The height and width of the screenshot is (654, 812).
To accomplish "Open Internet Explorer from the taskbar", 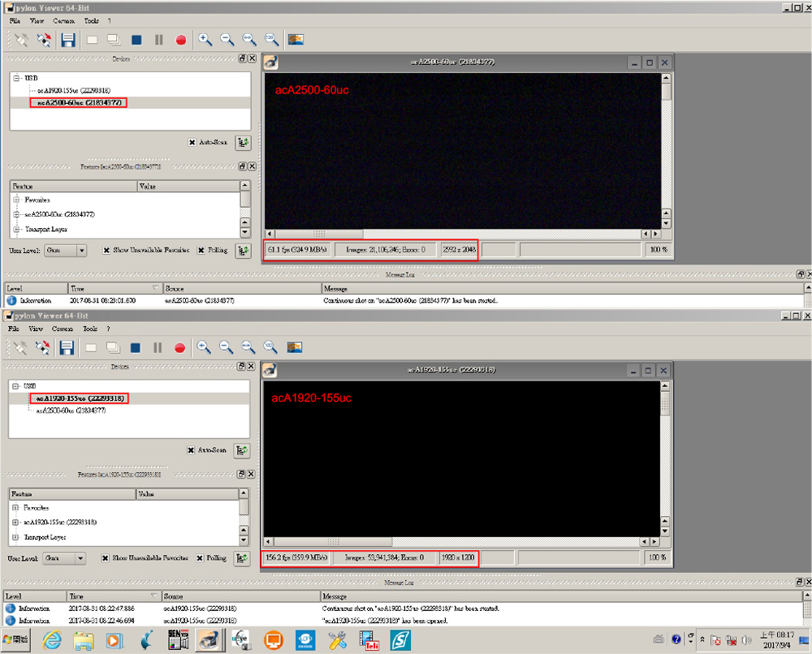I will tap(52, 639).
